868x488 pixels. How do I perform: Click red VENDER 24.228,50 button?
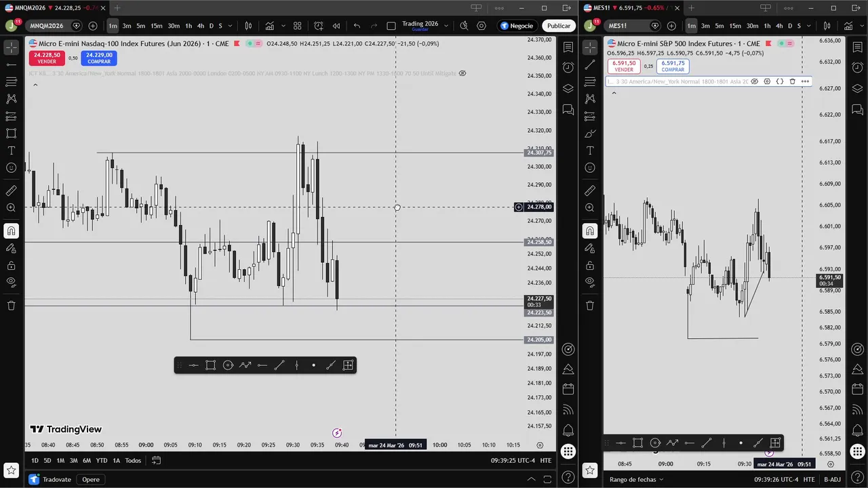click(x=47, y=58)
